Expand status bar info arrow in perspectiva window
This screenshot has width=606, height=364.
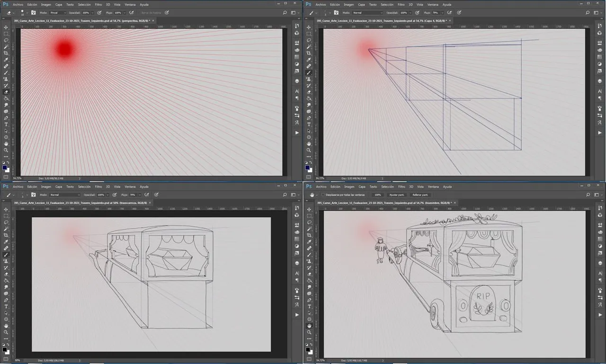click(79, 178)
